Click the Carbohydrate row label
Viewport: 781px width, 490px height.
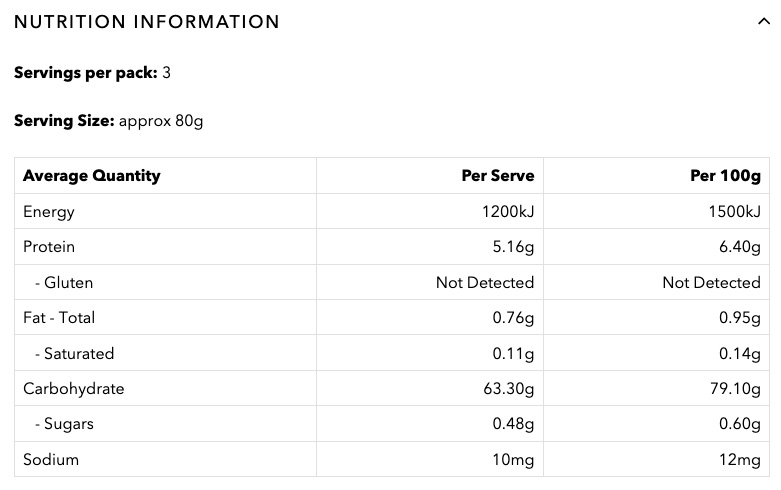pyautogui.click(x=74, y=389)
